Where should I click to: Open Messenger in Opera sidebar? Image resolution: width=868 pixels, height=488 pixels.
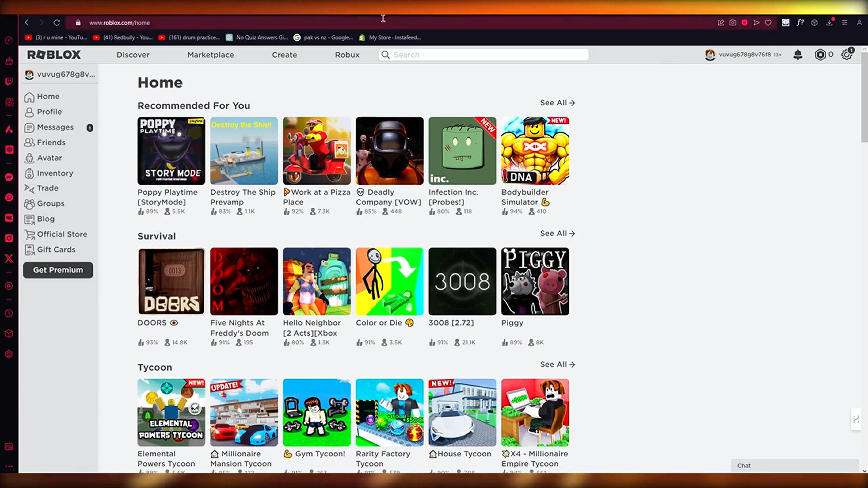tap(9, 177)
